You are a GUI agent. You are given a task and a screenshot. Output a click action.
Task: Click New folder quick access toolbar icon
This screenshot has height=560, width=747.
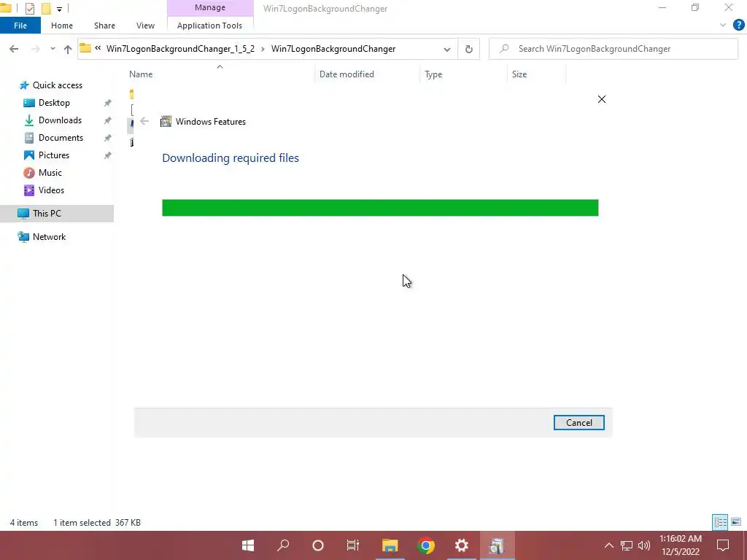click(x=46, y=8)
